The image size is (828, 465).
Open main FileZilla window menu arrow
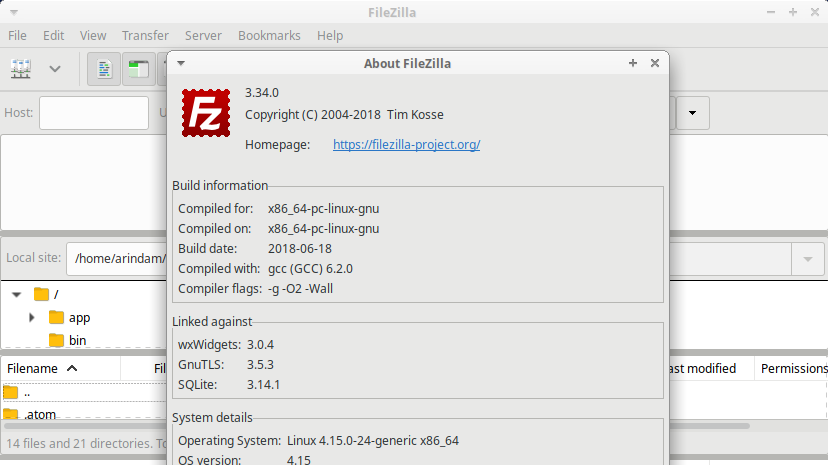14,12
